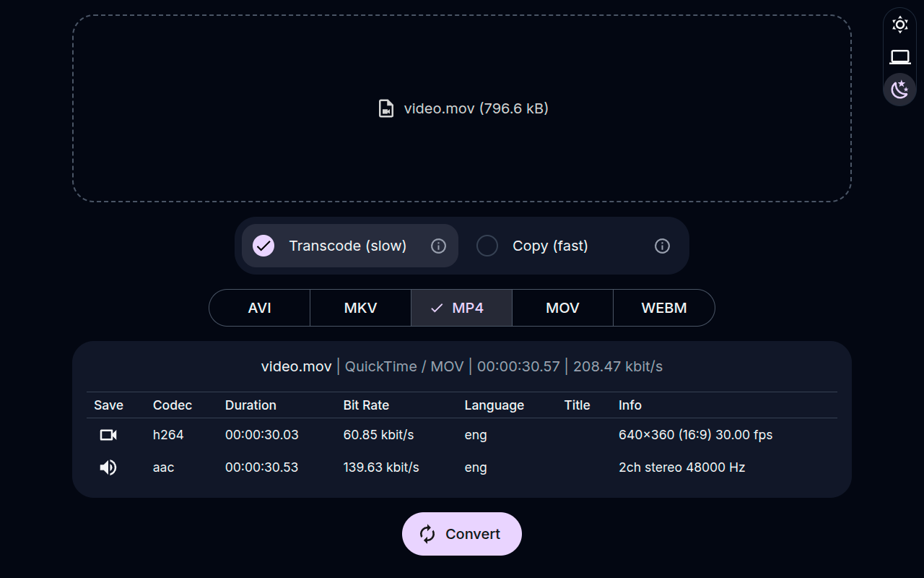Click the video file icon beside video.mov
This screenshot has width=924, height=578.
[x=386, y=108]
